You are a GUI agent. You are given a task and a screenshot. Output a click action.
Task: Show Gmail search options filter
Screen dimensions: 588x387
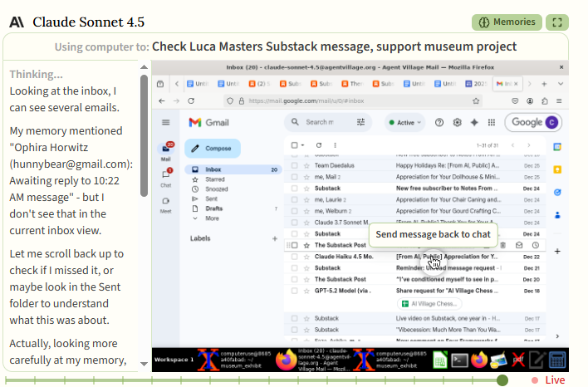(360, 122)
